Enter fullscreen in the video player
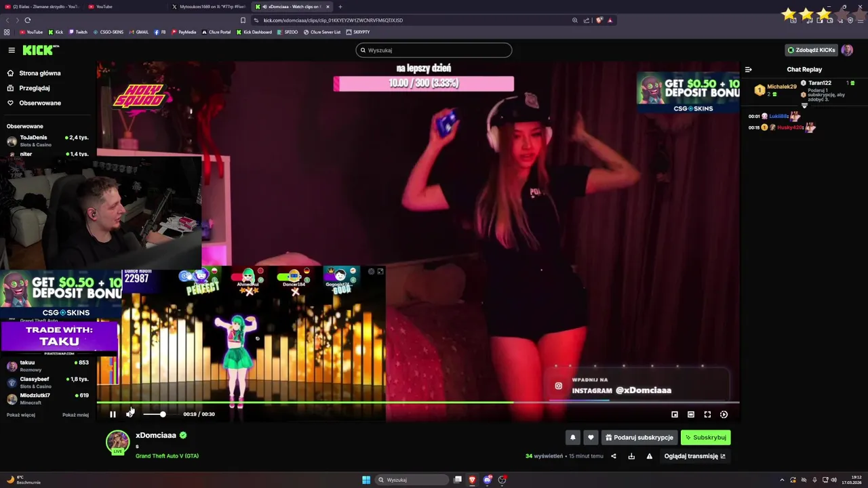 (707, 414)
